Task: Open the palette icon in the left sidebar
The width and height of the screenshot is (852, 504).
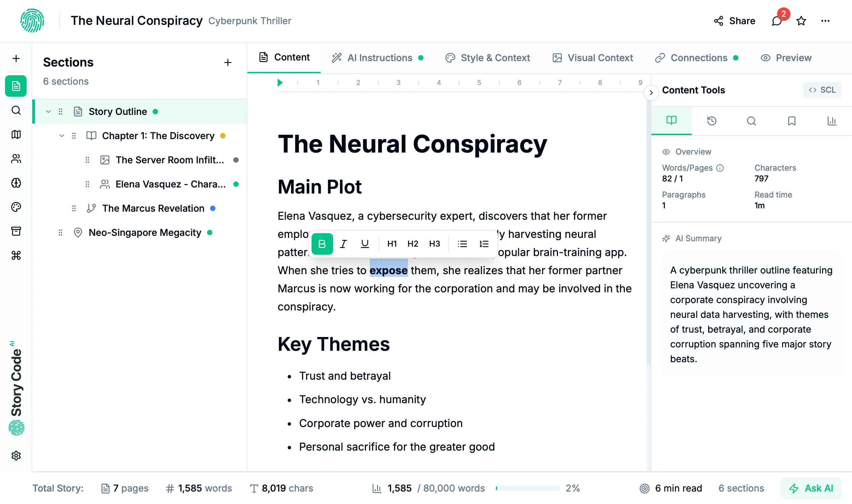Action: click(16, 207)
